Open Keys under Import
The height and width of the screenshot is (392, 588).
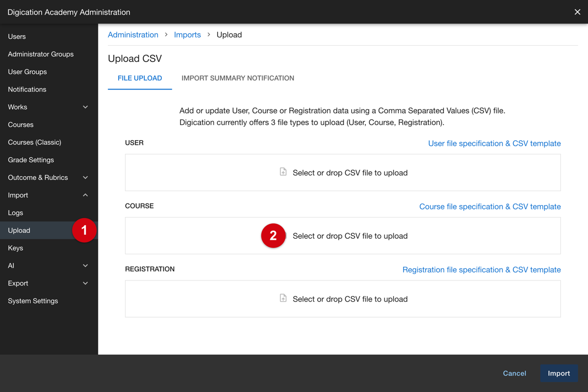16,248
